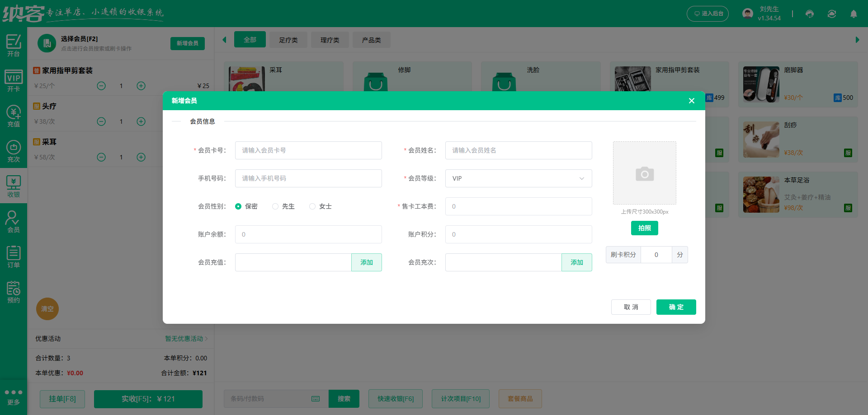868x415 pixels.
Task: Click the 清空 clear-cart circle button
Action: (x=47, y=309)
